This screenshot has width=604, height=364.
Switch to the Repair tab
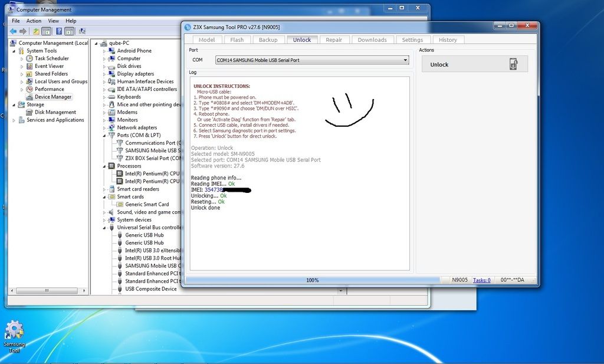pos(334,40)
